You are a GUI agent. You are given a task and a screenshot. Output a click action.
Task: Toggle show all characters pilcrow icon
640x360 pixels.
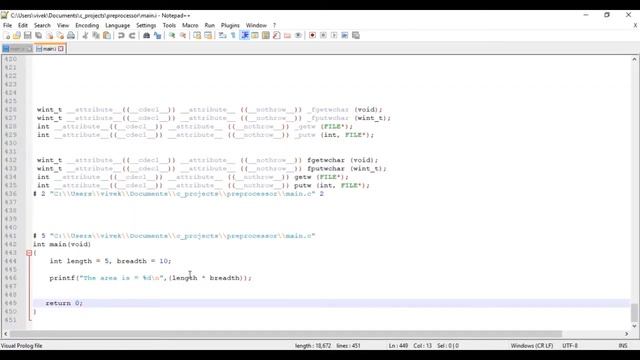233,36
